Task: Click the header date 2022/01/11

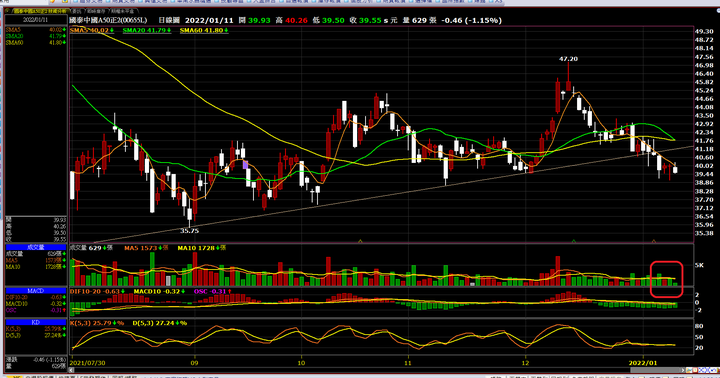Action: pos(209,20)
